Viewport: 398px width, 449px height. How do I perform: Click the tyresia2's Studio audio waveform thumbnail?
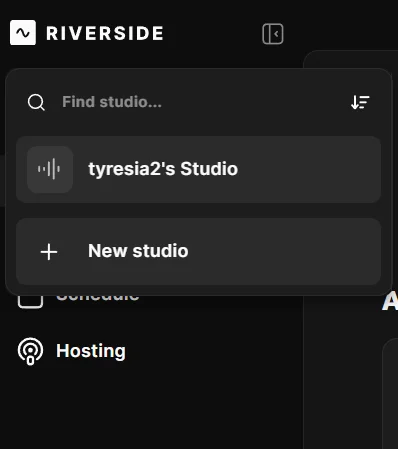click(x=50, y=169)
